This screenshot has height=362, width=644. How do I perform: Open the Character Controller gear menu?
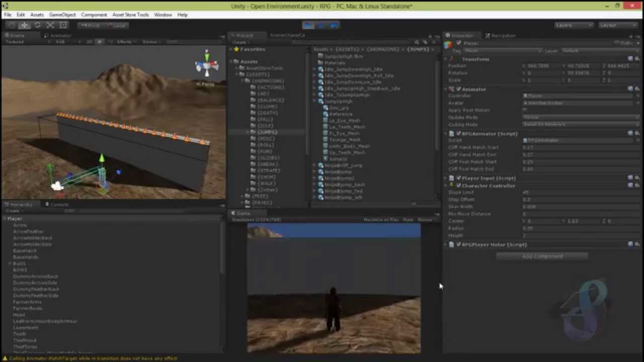pyautogui.click(x=637, y=186)
